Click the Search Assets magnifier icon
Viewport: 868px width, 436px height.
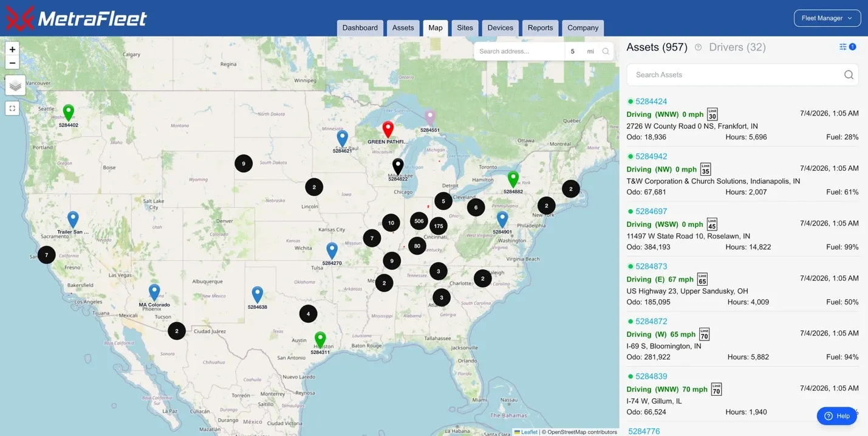(x=849, y=75)
